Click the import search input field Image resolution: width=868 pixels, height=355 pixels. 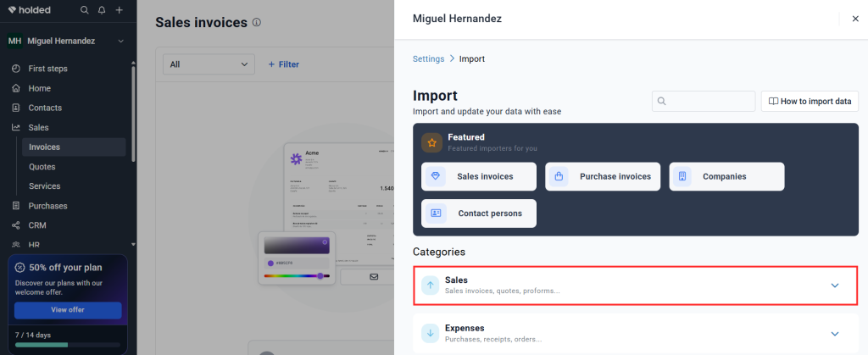(x=704, y=101)
